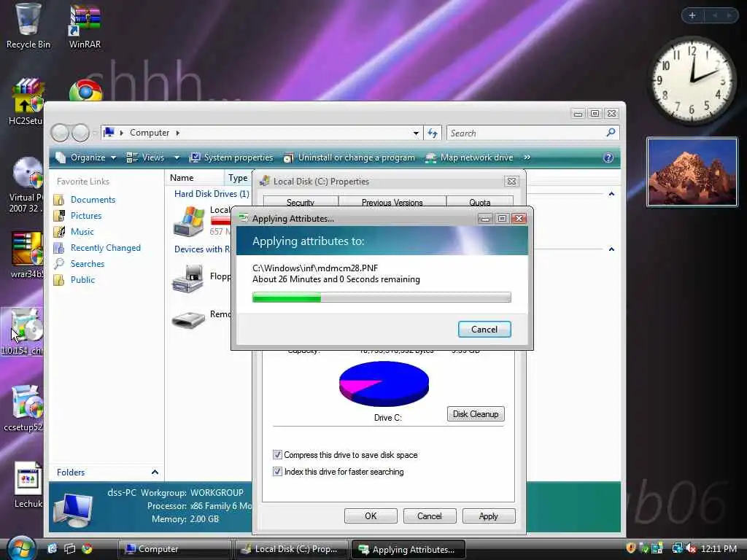
Task: Open the Views dropdown arrow
Action: 177,157
